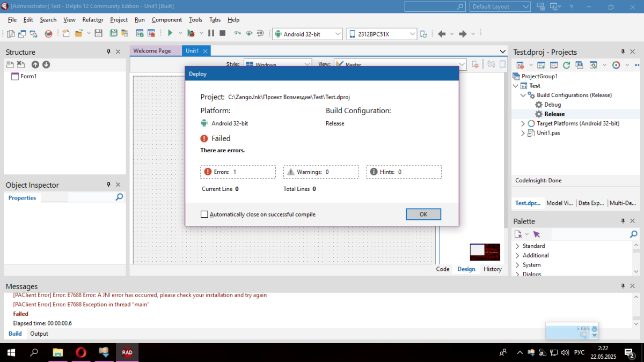
Task: Click the Errors: 1 box
Action: [238, 172]
